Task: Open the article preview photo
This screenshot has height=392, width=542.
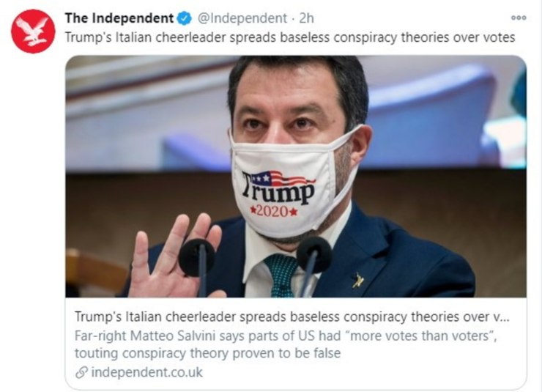Action: [296, 177]
